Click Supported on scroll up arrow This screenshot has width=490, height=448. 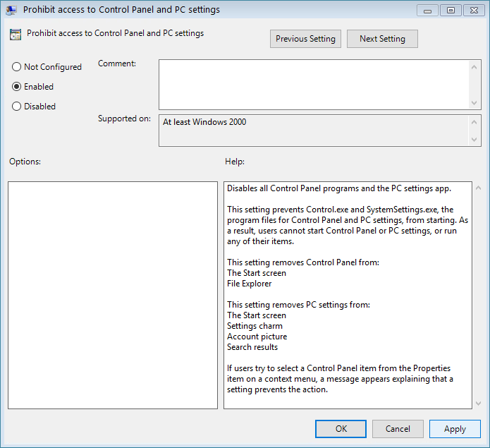pyautogui.click(x=474, y=121)
